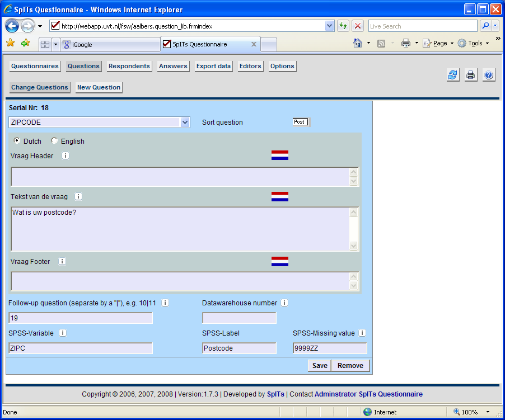Viewport: 505px width, 420px height.
Task: Click the printer icon in the app header
Action: pyautogui.click(x=471, y=75)
